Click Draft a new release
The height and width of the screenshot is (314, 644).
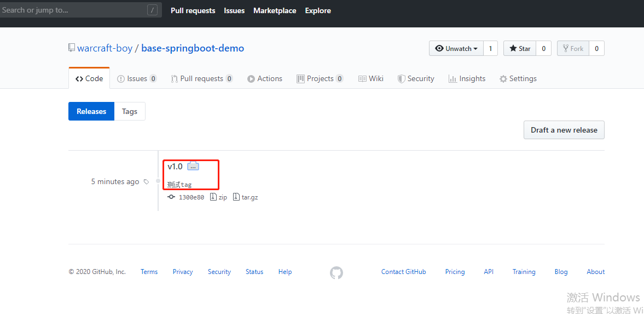(564, 130)
